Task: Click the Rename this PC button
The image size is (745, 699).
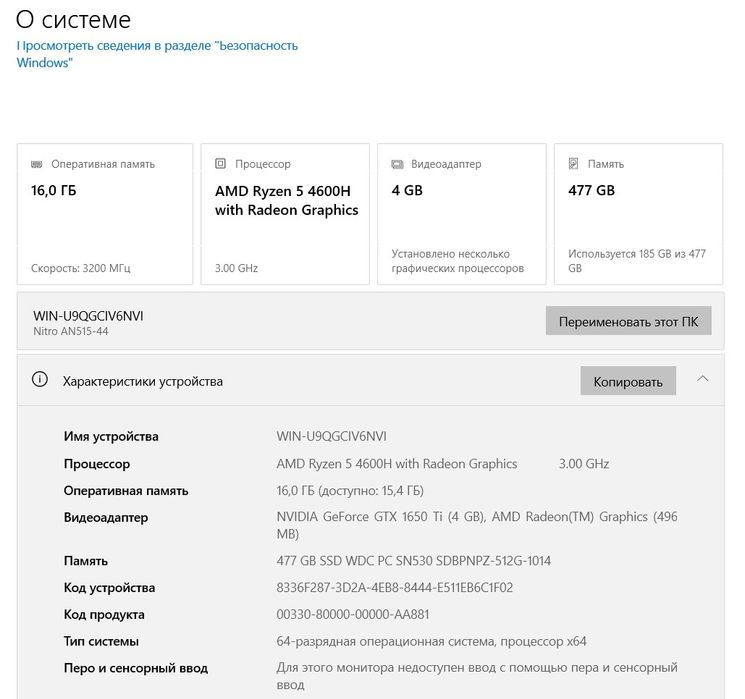Action: coord(628,321)
